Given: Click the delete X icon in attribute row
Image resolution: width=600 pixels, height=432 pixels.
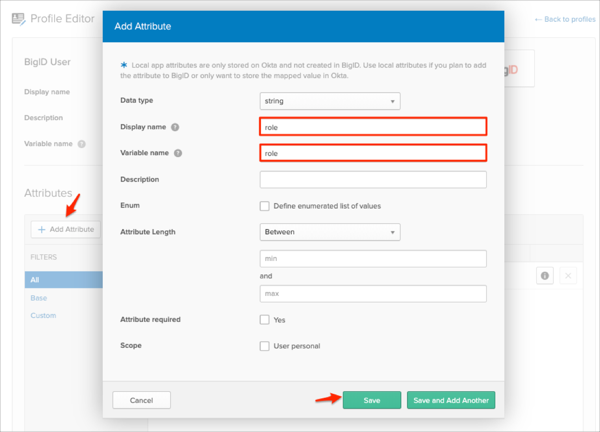Looking at the screenshot, I should point(569,276).
